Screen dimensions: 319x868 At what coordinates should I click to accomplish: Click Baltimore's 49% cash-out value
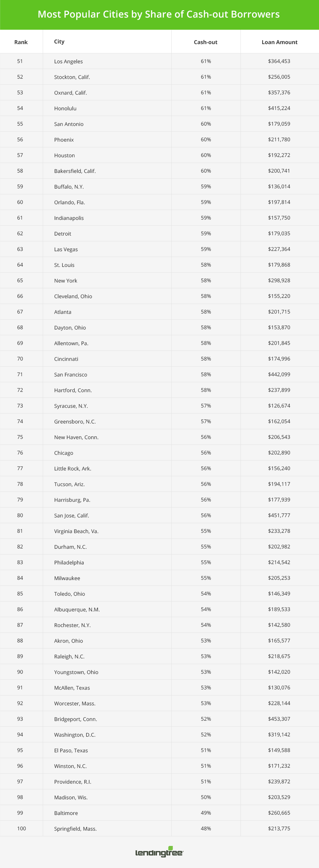pos(206,813)
